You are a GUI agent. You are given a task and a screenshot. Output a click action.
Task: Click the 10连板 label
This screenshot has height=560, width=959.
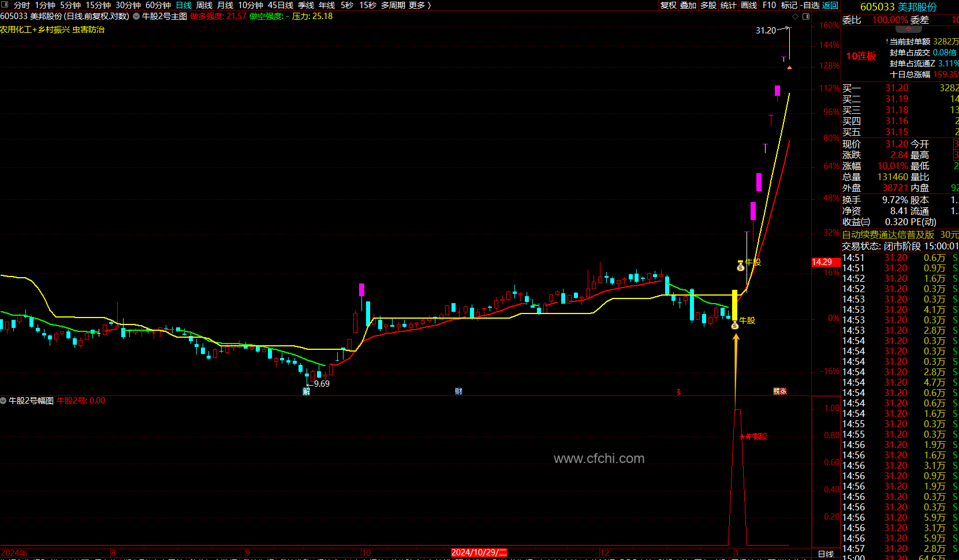[x=861, y=56]
